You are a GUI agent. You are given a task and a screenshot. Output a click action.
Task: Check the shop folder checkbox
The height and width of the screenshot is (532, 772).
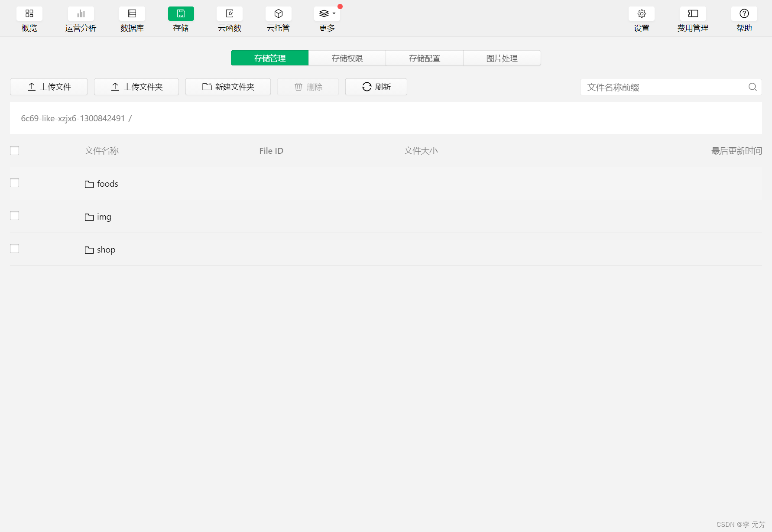tap(15, 248)
